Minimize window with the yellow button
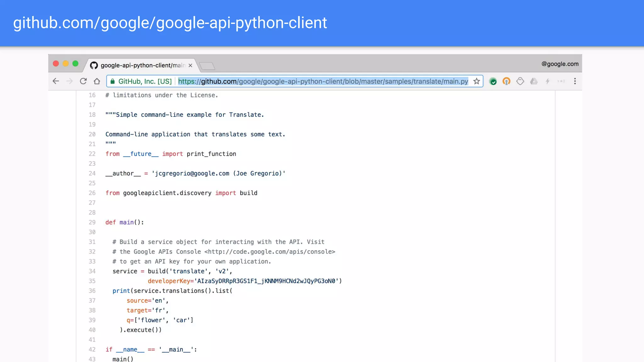Viewport: 644px width, 362px height. (66, 63)
